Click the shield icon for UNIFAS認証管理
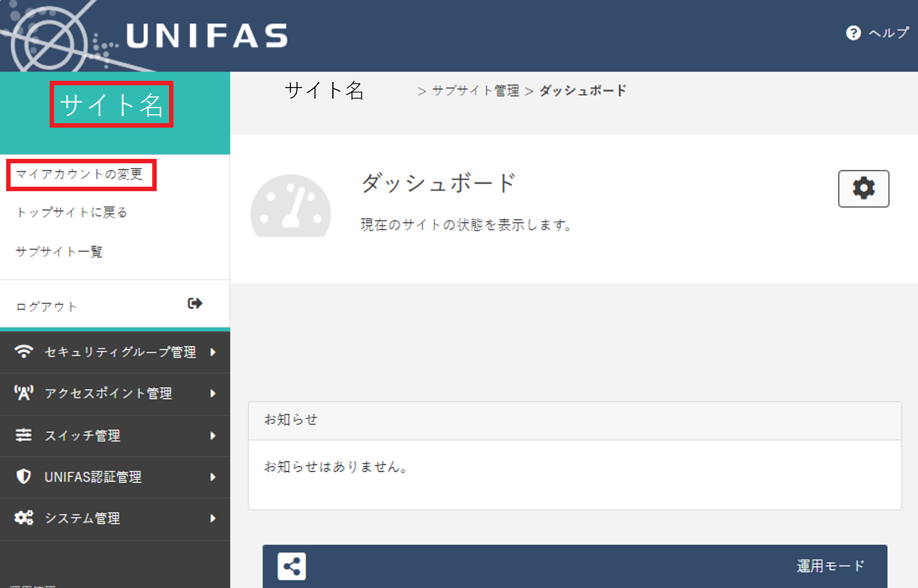 pos(23,477)
